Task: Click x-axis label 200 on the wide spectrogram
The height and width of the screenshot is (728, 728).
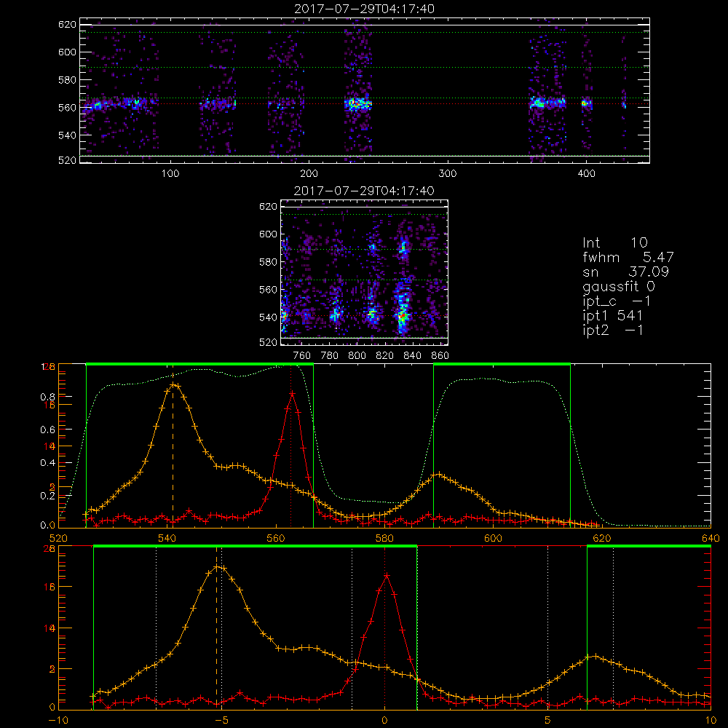Action: pyautogui.click(x=309, y=174)
